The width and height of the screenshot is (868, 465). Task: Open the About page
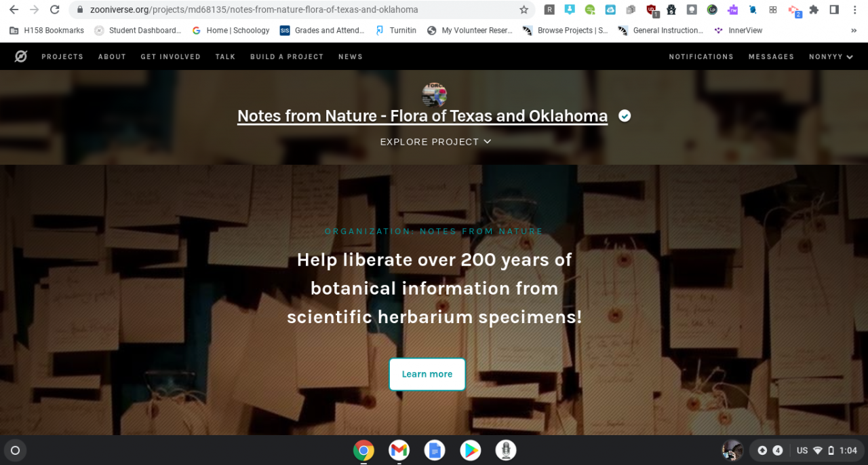[112, 57]
